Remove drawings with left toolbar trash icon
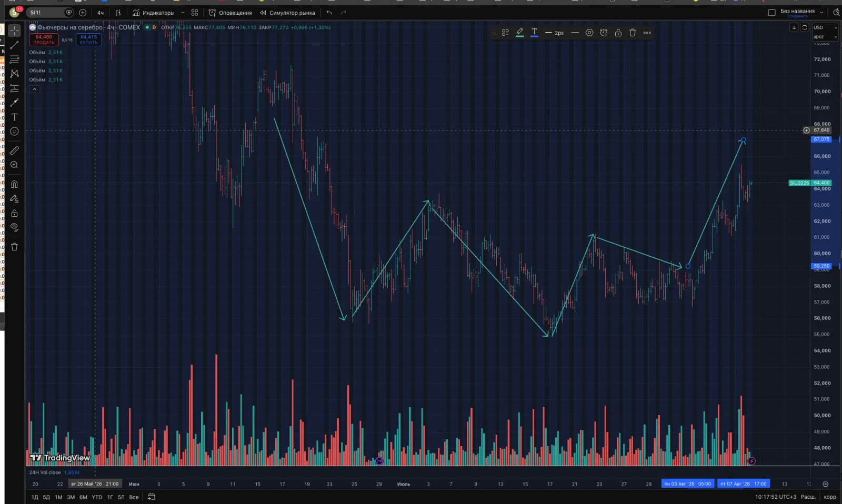This screenshot has height=504, width=842. coord(14,247)
